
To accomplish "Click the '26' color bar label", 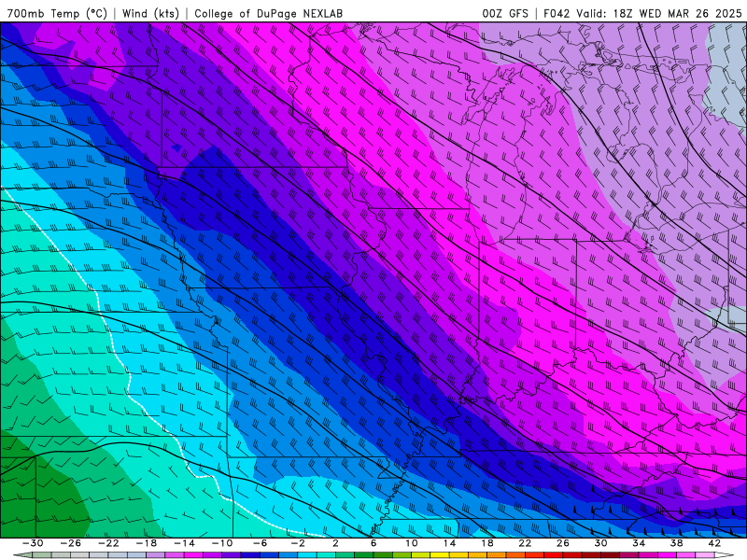I will click(x=563, y=543).
